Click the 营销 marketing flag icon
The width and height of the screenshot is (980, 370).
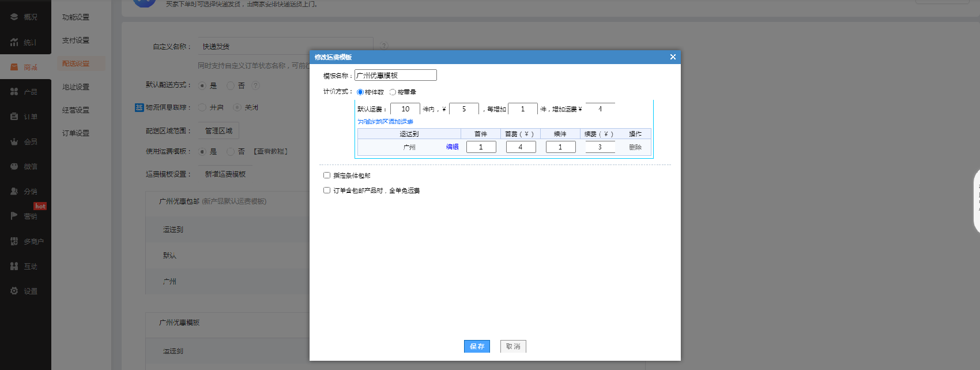point(14,216)
